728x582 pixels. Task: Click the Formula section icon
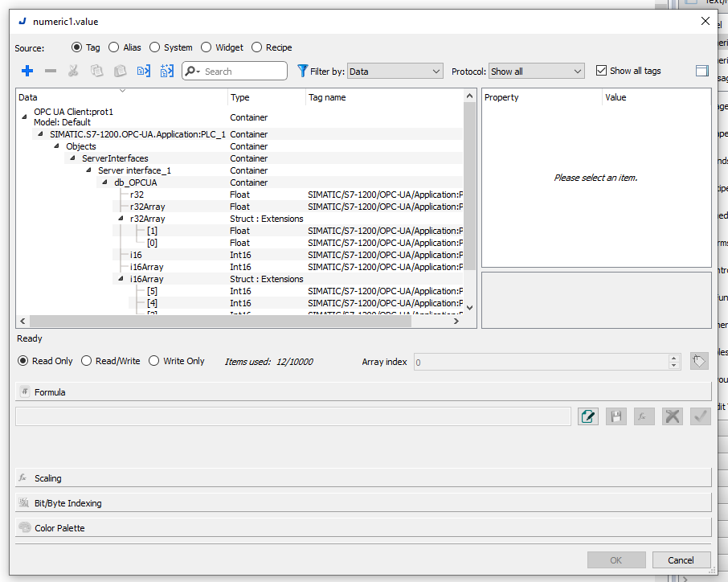25,391
